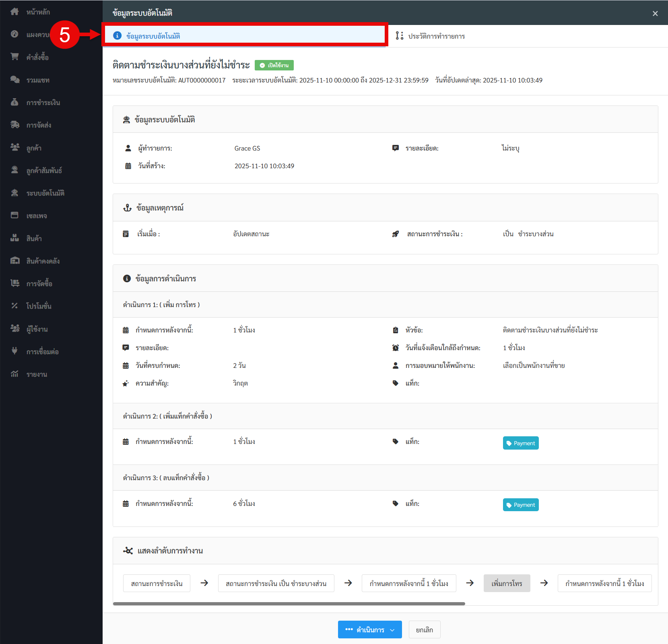This screenshot has width=668, height=644.
Task: Click the Payment tag under action 3
Action: point(520,505)
